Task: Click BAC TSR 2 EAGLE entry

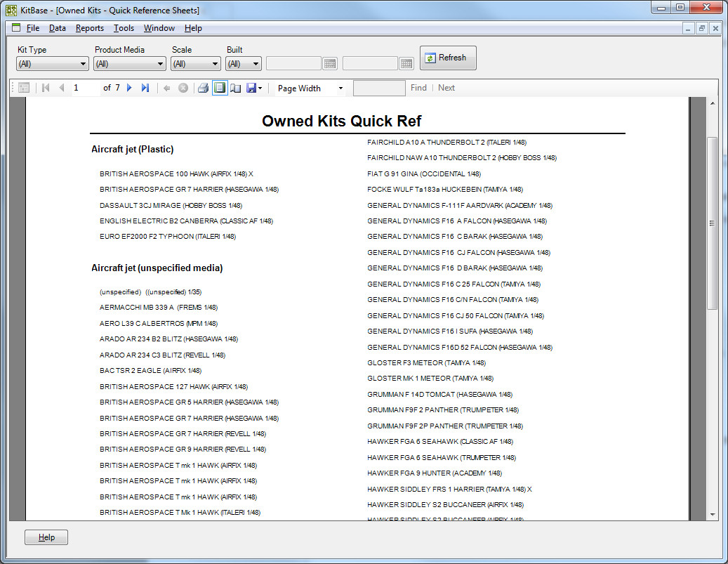Action: pyautogui.click(x=150, y=371)
